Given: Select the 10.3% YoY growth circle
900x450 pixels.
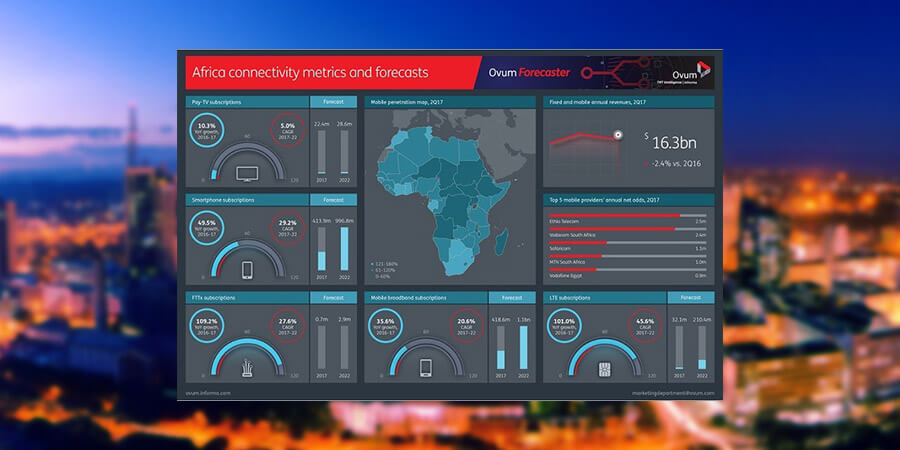Looking at the screenshot, I should [x=206, y=130].
